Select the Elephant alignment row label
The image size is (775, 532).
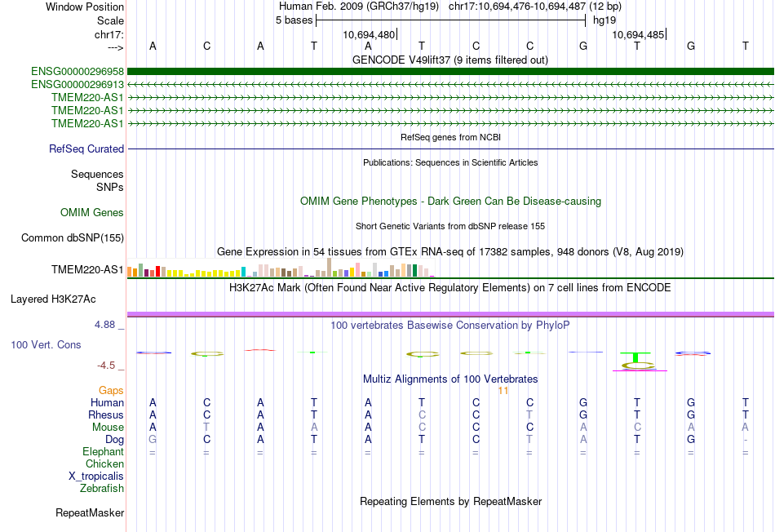103,452
